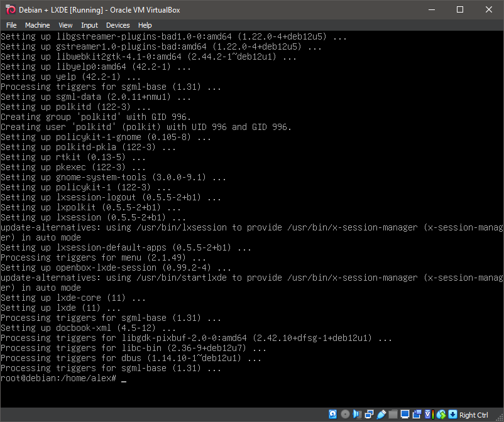
Task: Open the View menu
Action: [65, 25]
